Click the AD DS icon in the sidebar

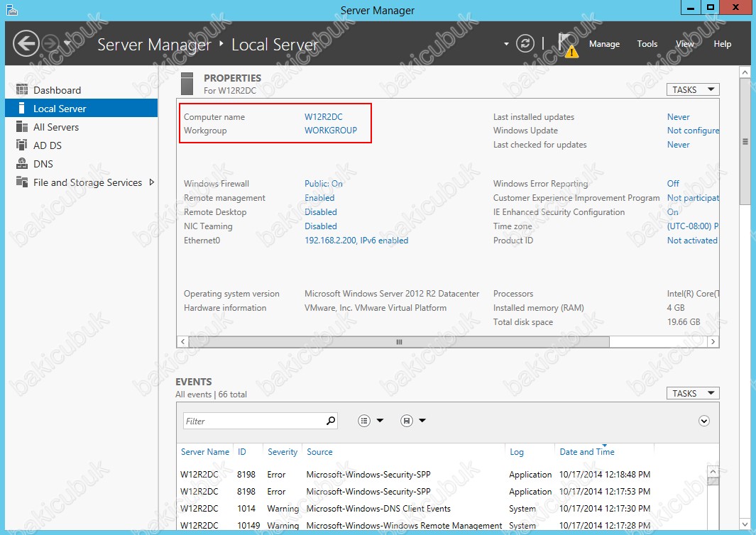[22, 145]
